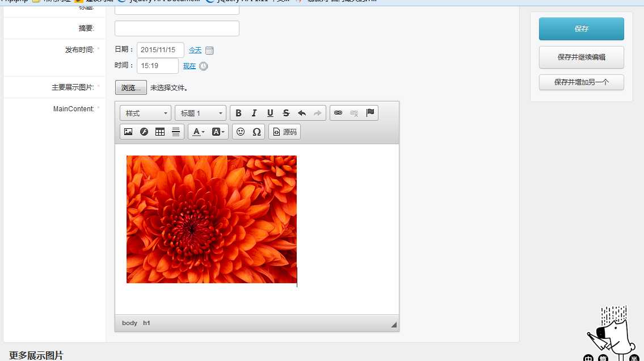The width and height of the screenshot is (644, 361).
Task: Open the calendar date picker icon
Action: tap(209, 51)
